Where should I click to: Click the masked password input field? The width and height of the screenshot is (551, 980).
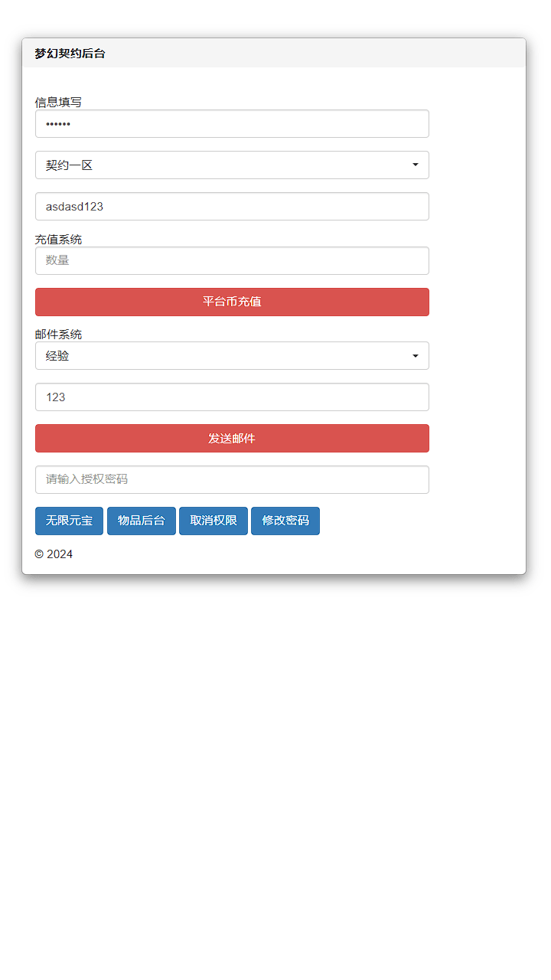pyautogui.click(x=232, y=123)
